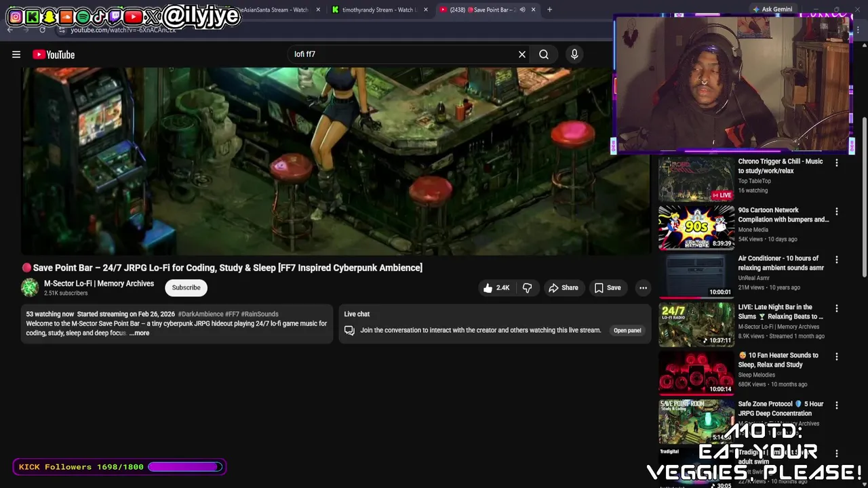This screenshot has width=868, height=488.
Task: Open options for LIVE: Late Night Bar video
Action: 837,308
